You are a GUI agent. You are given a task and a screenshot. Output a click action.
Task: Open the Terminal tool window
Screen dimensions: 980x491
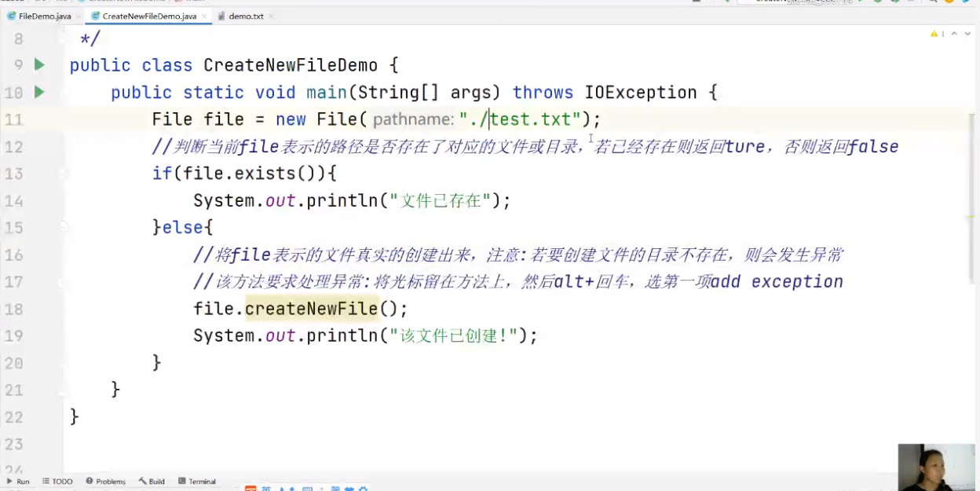tap(196, 481)
